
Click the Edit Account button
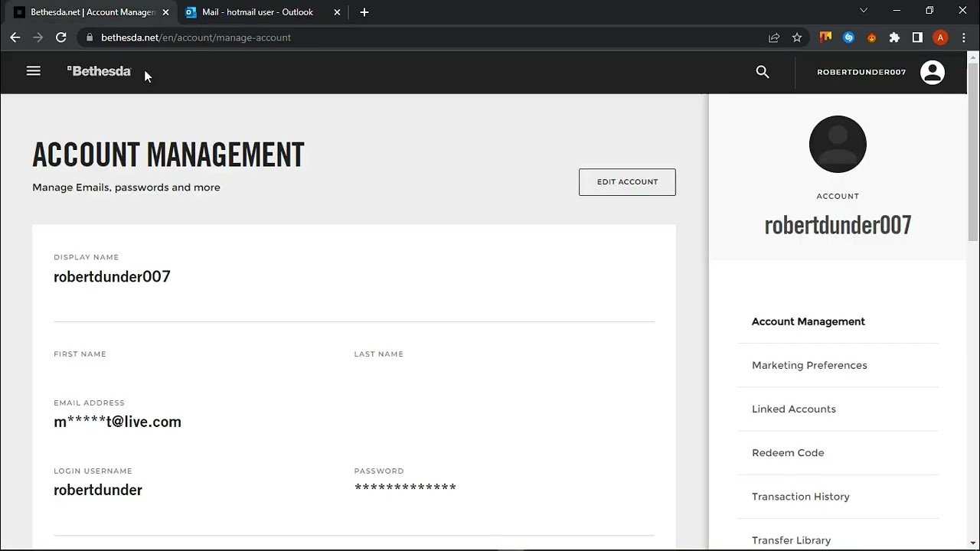click(627, 182)
